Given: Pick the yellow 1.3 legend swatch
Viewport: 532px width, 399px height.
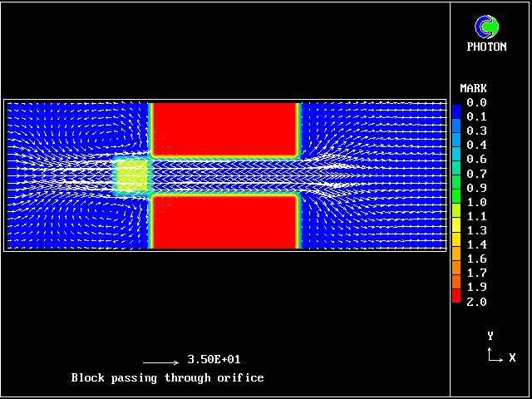Looking at the screenshot, I should (456, 230).
